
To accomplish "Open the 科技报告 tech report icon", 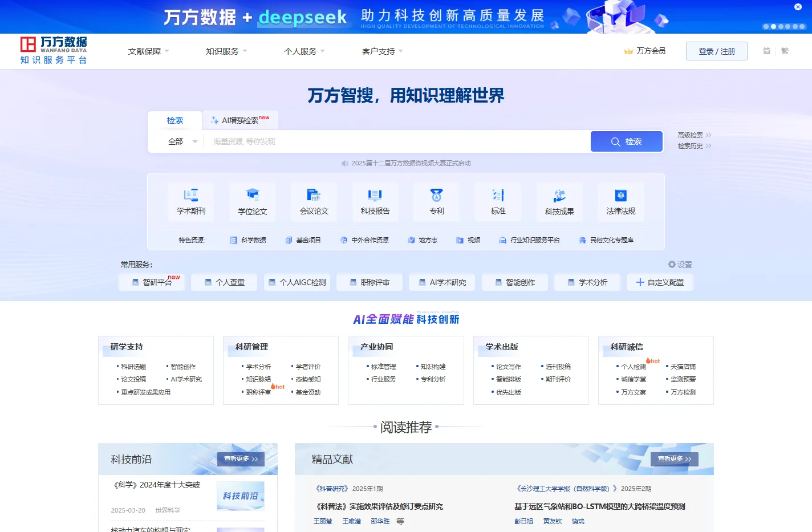I will [x=375, y=201].
